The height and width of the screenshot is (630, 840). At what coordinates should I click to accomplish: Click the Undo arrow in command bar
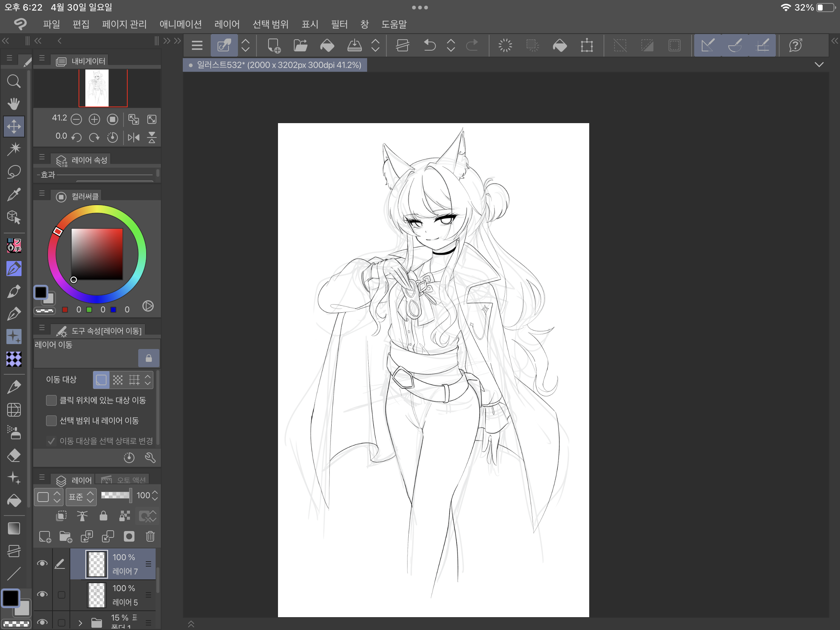429,46
